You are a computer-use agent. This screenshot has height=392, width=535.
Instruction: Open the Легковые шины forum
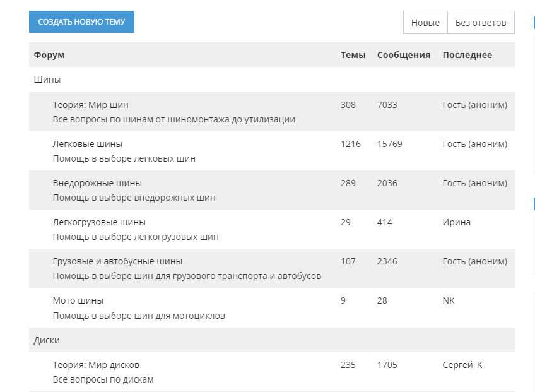[87, 144]
